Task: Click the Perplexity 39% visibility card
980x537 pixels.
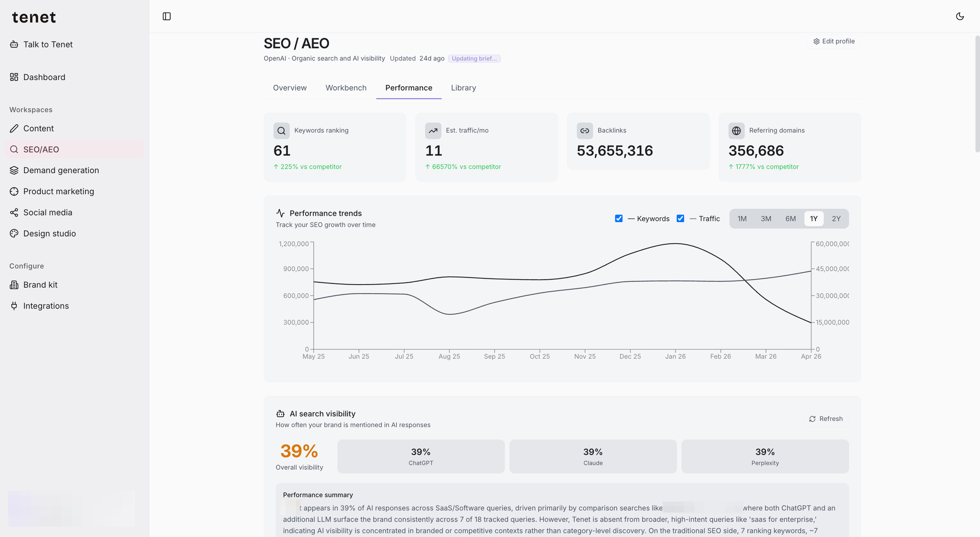Action: [765, 456]
